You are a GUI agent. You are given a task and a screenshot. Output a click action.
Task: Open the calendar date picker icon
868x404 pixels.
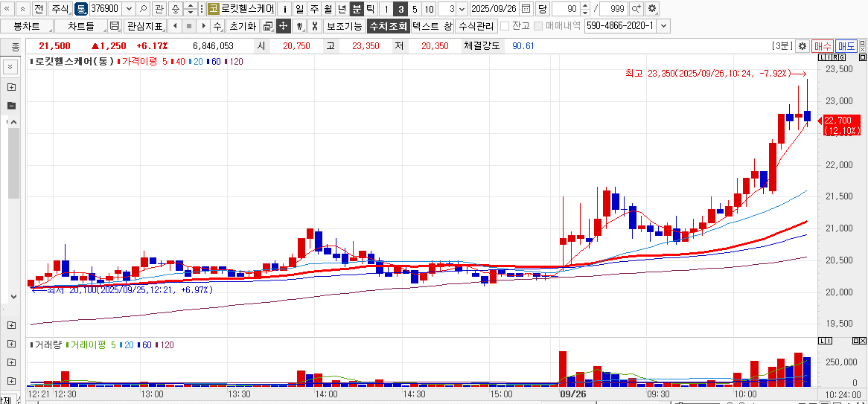click(x=526, y=9)
